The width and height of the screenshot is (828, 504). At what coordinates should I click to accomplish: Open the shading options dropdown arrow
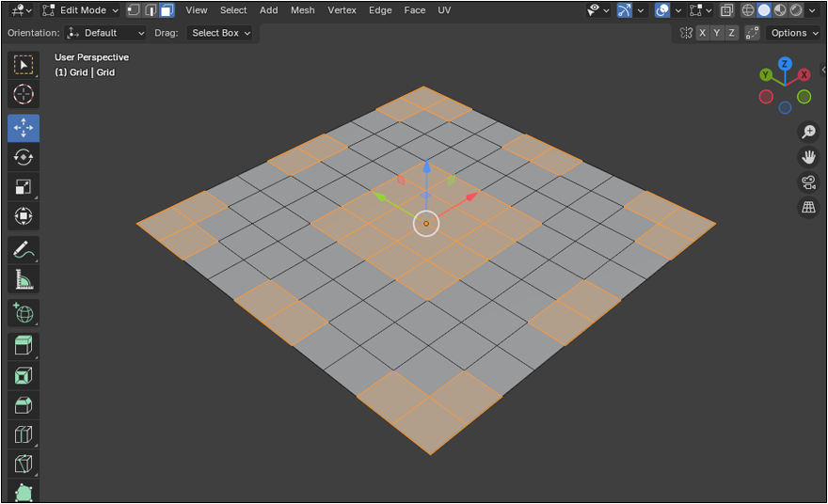tap(812, 10)
